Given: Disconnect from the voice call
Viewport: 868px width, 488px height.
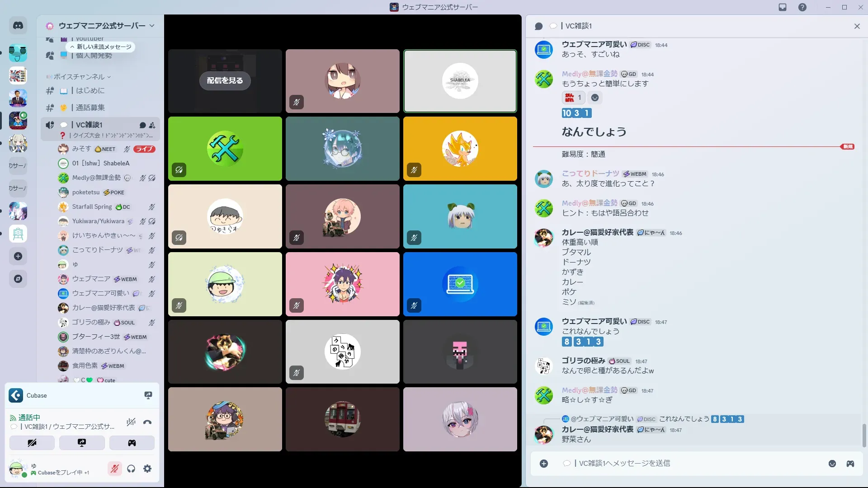Looking at the screenshot, I should [x=147, y=422].
